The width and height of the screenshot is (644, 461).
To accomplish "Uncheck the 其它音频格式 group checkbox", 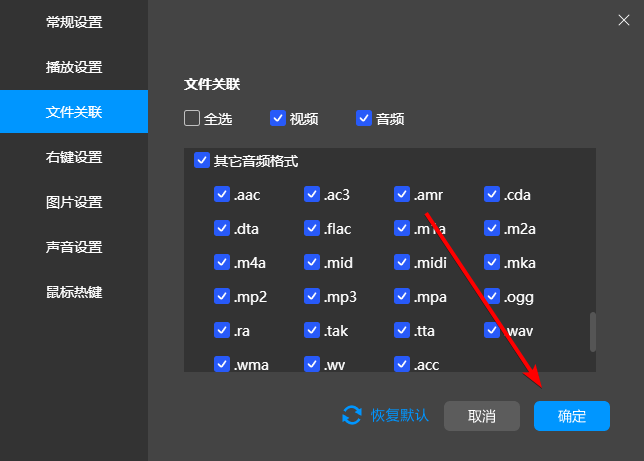I will [x=202, y=161].
